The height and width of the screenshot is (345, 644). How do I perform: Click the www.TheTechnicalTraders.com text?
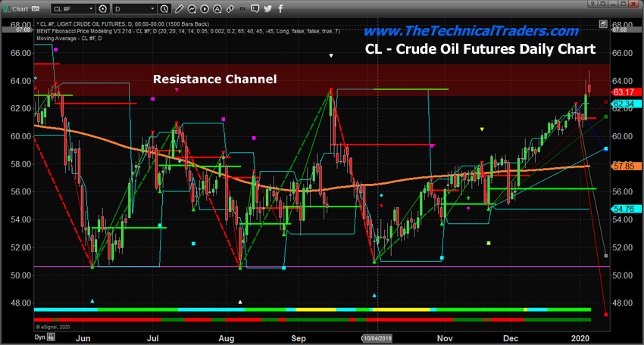tap(471, 31)
